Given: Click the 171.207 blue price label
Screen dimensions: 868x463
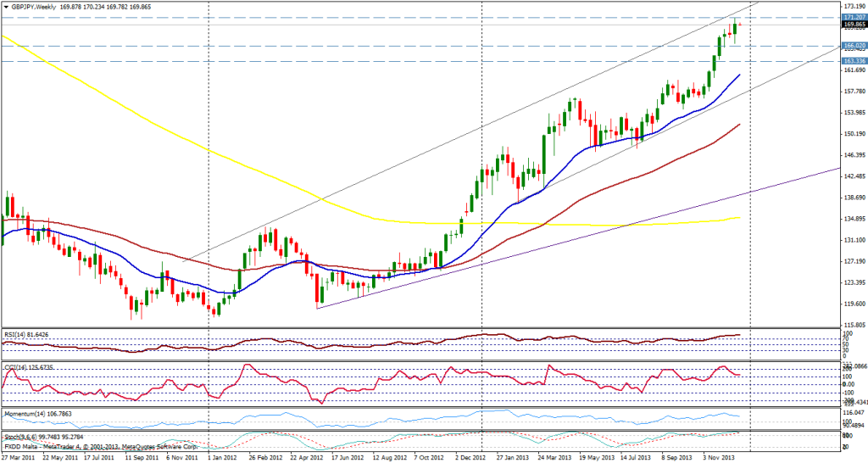Looking at the screenshot, I should point(853,17).
